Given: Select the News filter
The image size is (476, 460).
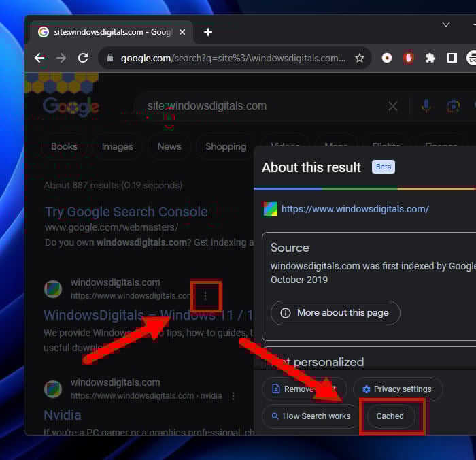Looking at the screenshot, I should pyautogui.click(x=169, y=146).
